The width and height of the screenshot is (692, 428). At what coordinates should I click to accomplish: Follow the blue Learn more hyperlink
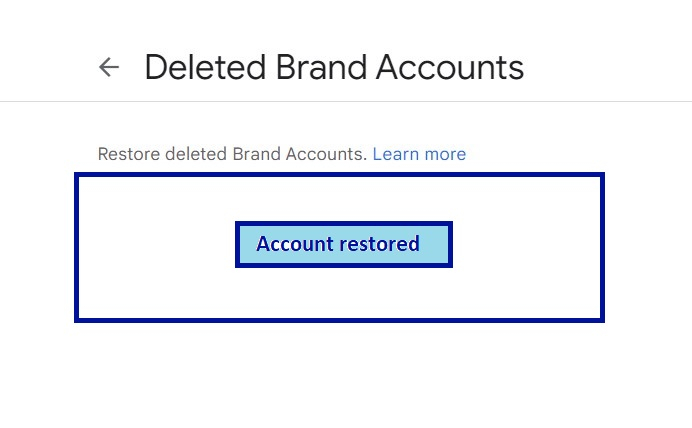click(x=419, y=154)
